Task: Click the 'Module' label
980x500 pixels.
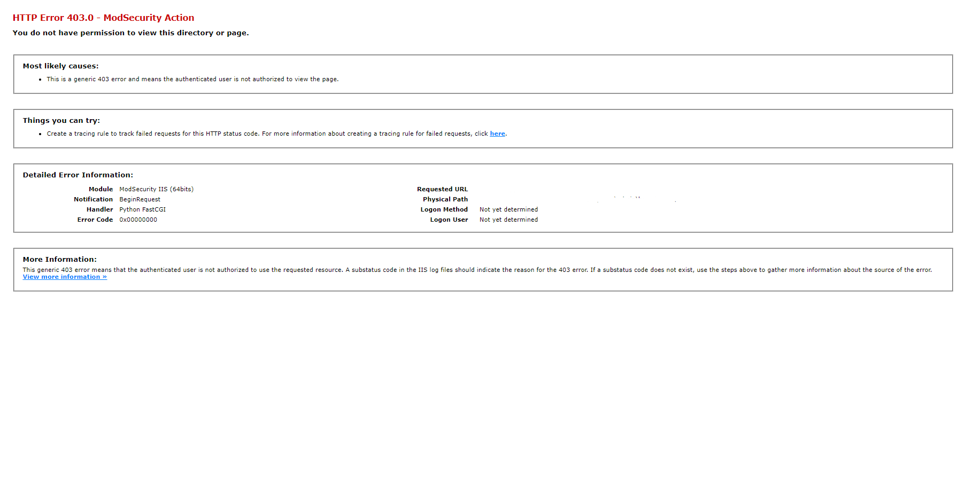Action: [101, 189]
